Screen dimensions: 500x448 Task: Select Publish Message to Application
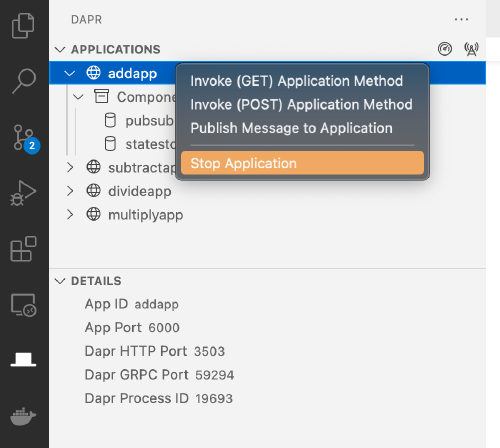tap(291, 128)
